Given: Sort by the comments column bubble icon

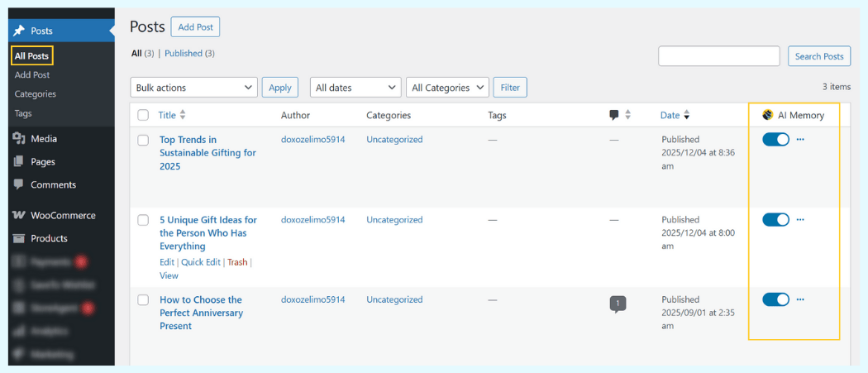Looking at the screenshot, I should click(614, 115).
